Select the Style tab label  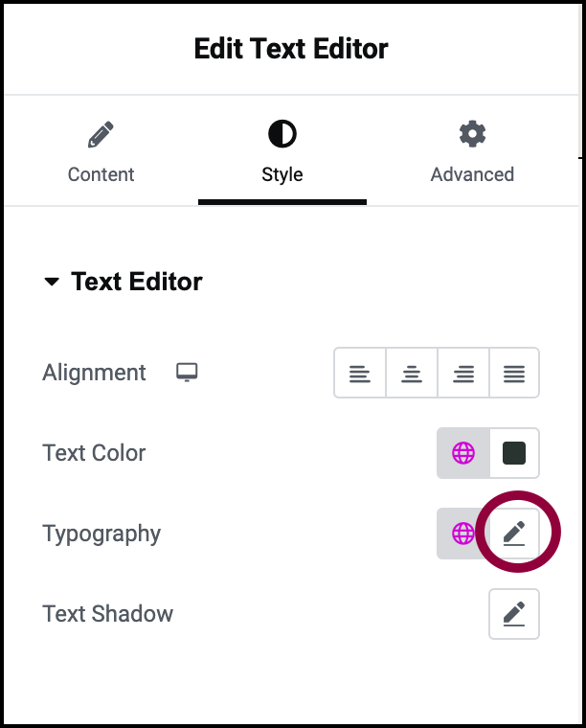[282, 174]
